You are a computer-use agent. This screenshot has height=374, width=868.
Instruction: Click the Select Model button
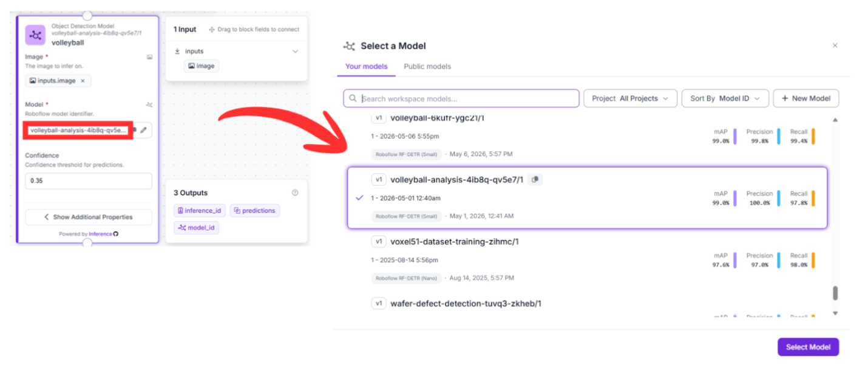pyautogui.click(x=808, y=347)
